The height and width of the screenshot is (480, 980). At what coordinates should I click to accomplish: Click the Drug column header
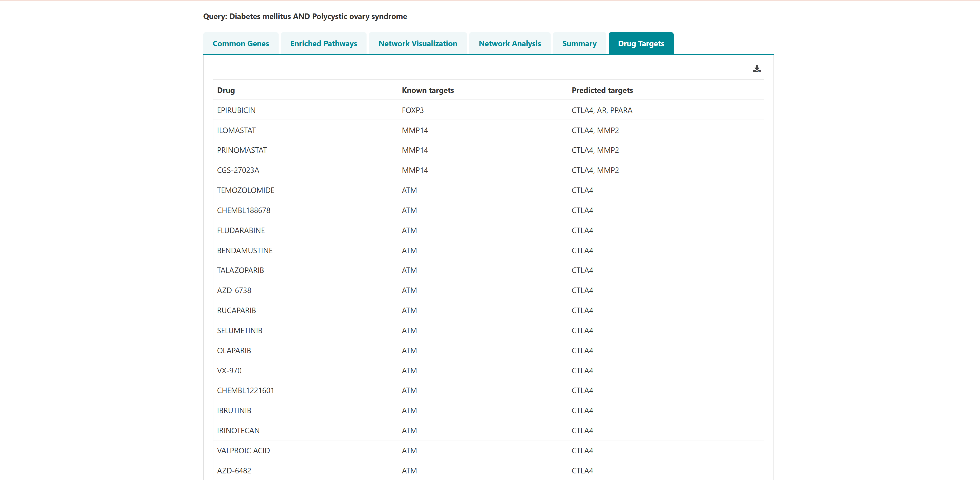226,90
